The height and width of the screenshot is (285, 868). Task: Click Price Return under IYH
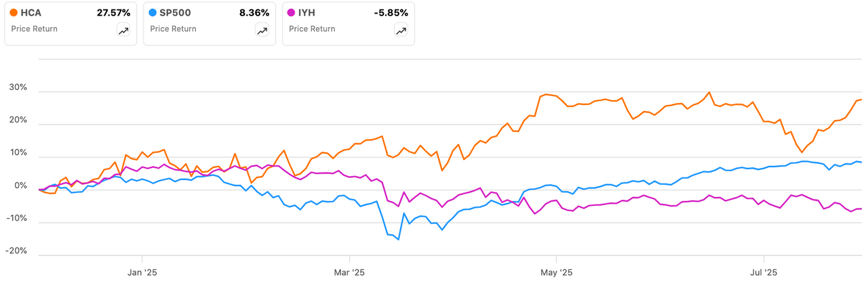(312, 29)
